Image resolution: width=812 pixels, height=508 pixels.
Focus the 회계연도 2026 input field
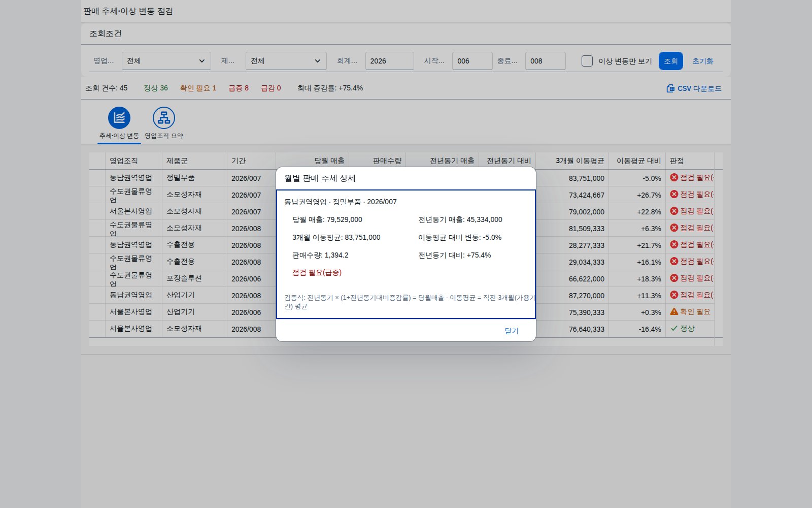390,61
